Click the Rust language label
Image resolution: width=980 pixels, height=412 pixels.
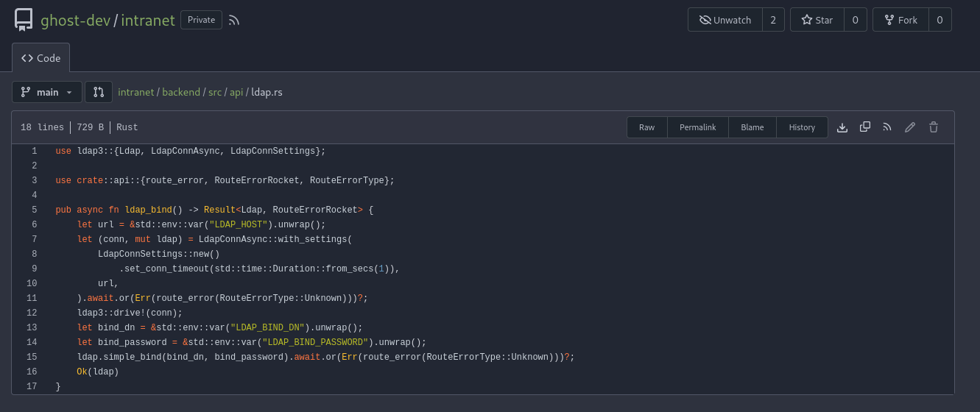(127, 127)
